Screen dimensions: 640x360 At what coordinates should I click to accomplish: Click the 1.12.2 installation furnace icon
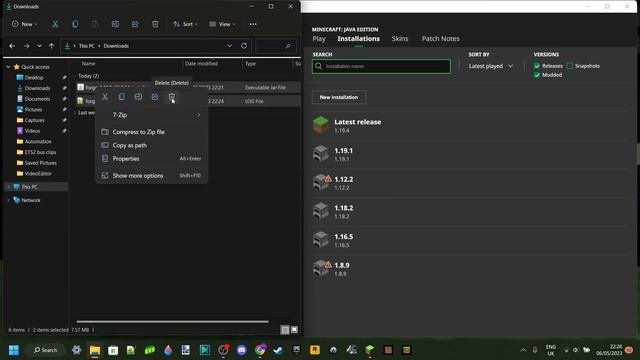[321, 182]
